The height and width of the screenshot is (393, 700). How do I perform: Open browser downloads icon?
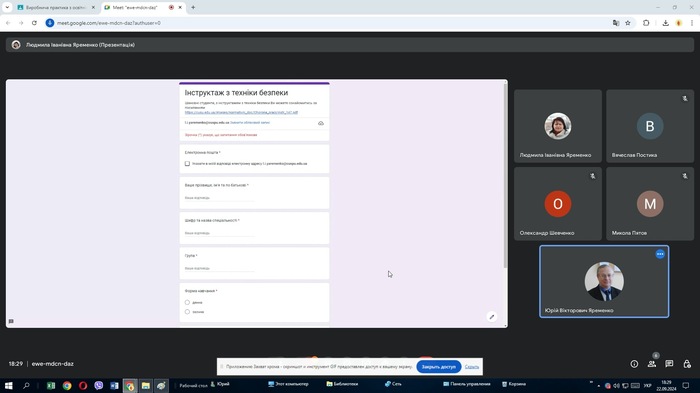tap(665, 23)
